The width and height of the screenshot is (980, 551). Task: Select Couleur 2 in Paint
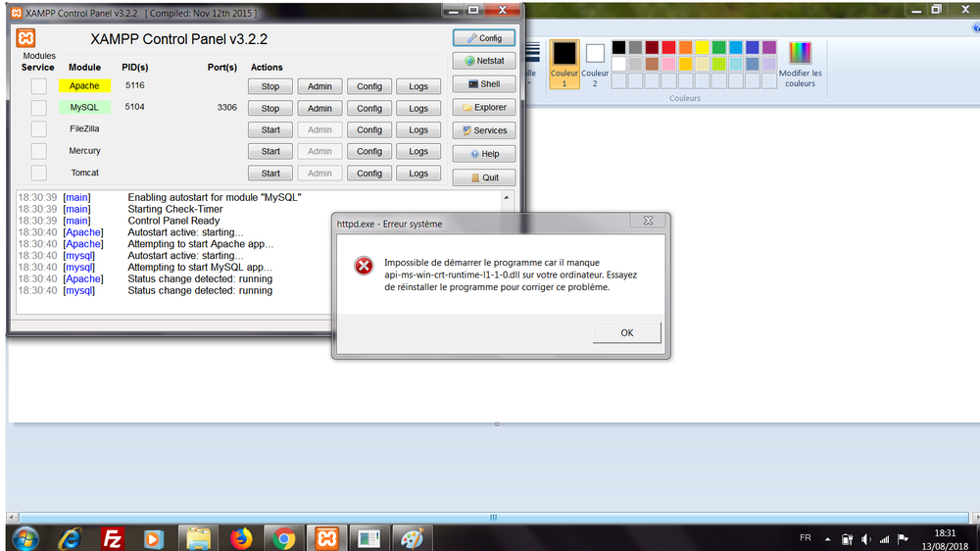595,64
